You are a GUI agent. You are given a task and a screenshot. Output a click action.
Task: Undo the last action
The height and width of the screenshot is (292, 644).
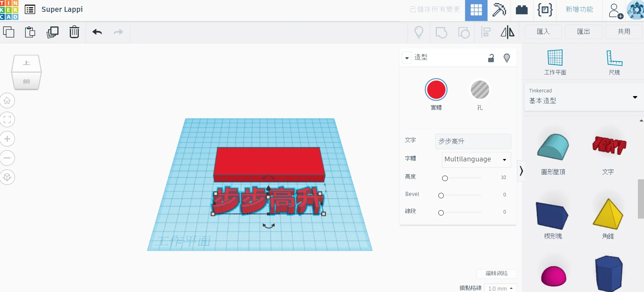click(x=97, y=32)
